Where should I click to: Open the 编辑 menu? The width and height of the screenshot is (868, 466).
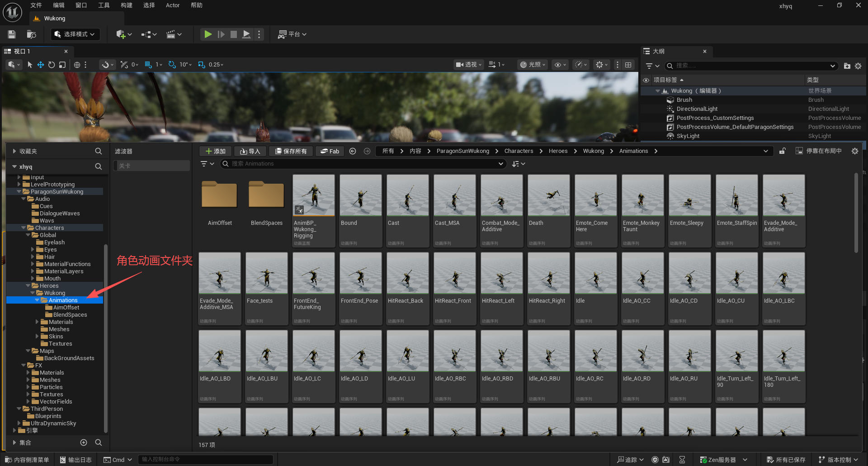tap(59, 5)
